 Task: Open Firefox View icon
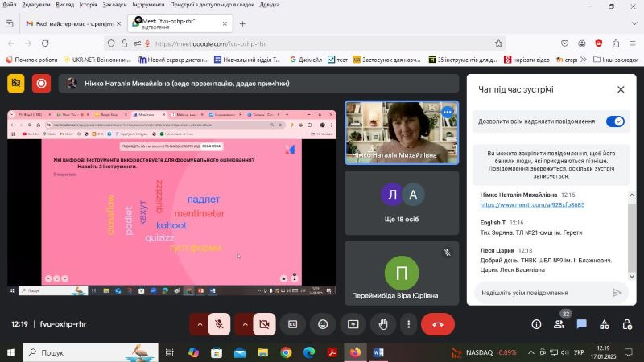coord(10,24)
